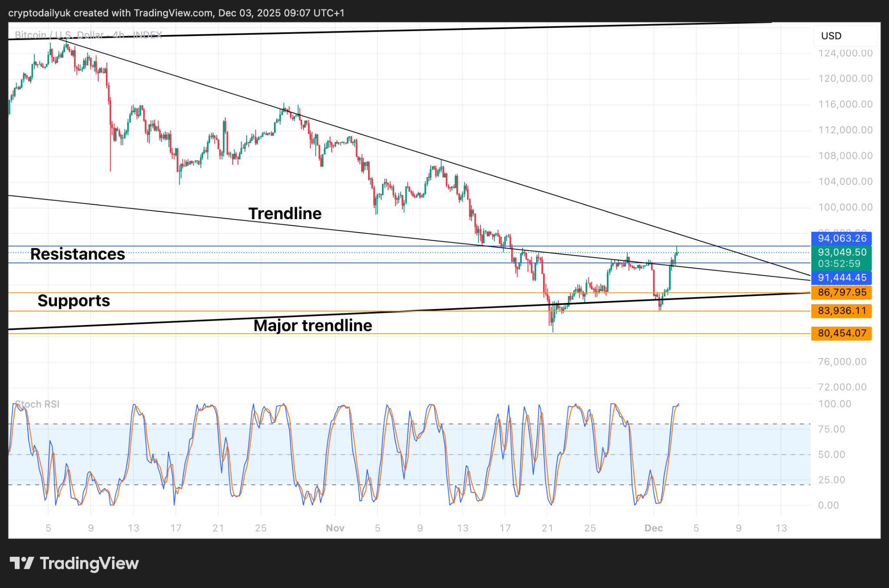The width and height of the screenshot is (889, 588).
Task: Click the Supports text annotation
Action: [x=74, y=301]
